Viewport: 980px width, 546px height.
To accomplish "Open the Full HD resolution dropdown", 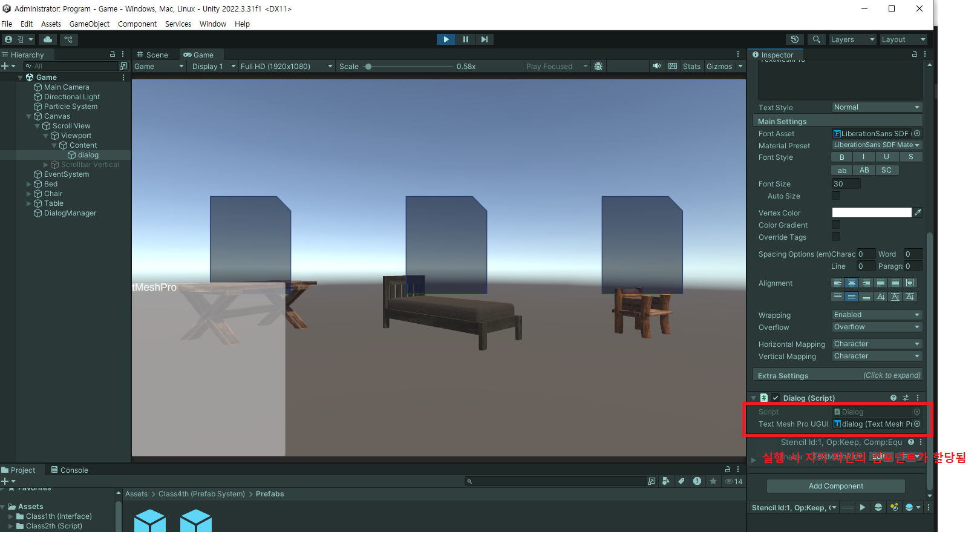I will (x=287, y=66).
